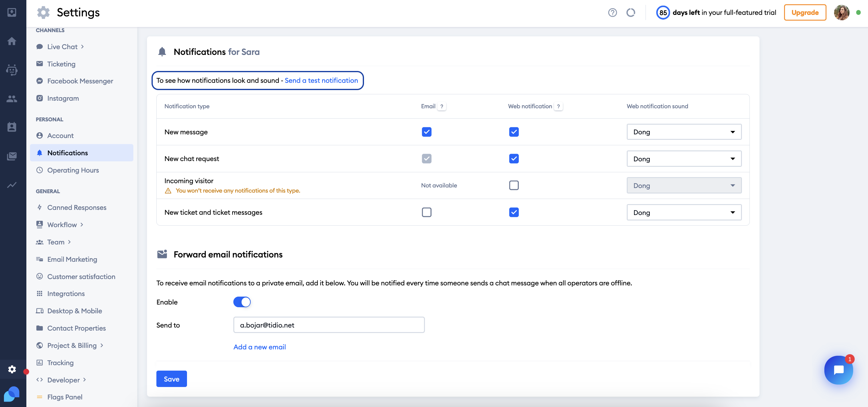The width and height of the screenshot is (868, 407).
Task: Disable web notification for New ticket messages
Action: coord(514,212)
